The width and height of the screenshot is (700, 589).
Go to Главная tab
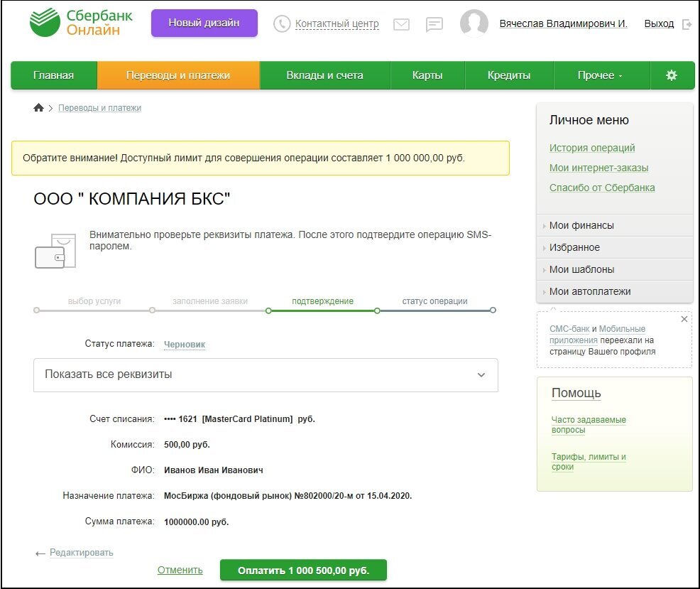(x=53, y=75)
